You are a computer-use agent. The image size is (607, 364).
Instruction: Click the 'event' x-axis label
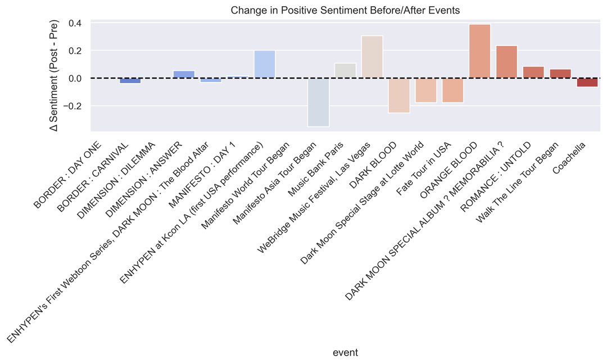coord(345,353)
